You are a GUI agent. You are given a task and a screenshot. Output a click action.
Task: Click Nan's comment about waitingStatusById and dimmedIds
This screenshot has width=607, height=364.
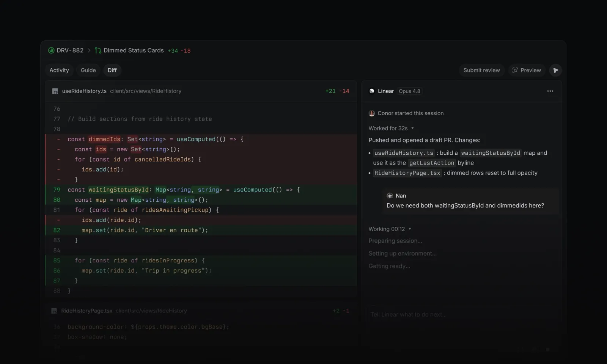(x=465, y=206)
